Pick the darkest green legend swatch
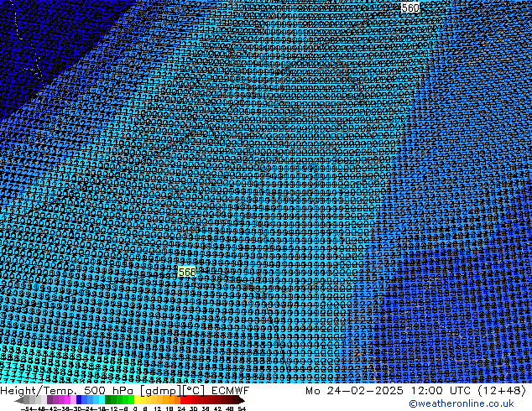This screenshot has width=532, height=411. click(108, 400)
